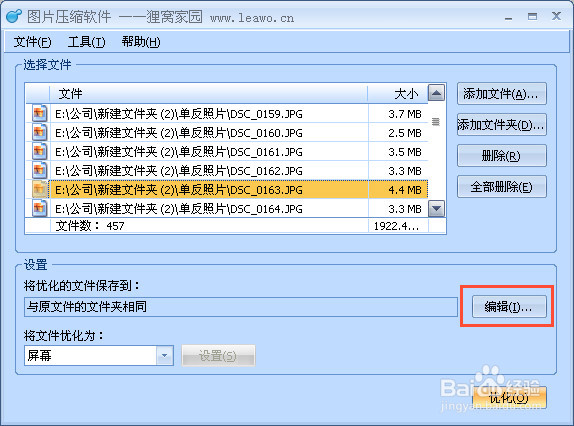Click the file icon beside DSC_0160.JPG
Screen dimensions: 574x426
click(x=39, y=132)
